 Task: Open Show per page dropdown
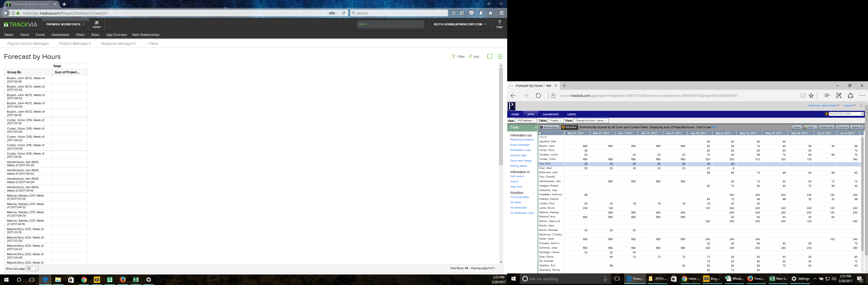pyautogui.click(x=32, y=269)
